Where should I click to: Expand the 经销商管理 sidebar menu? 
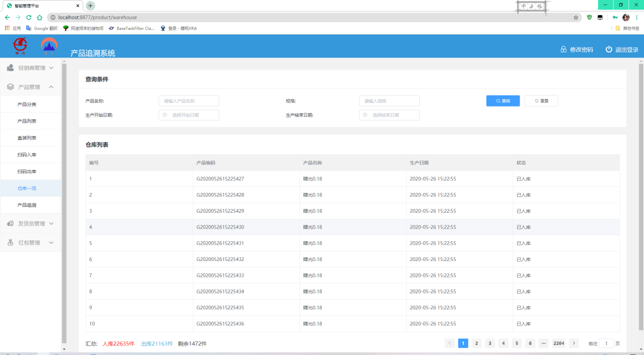click(31, 68)
